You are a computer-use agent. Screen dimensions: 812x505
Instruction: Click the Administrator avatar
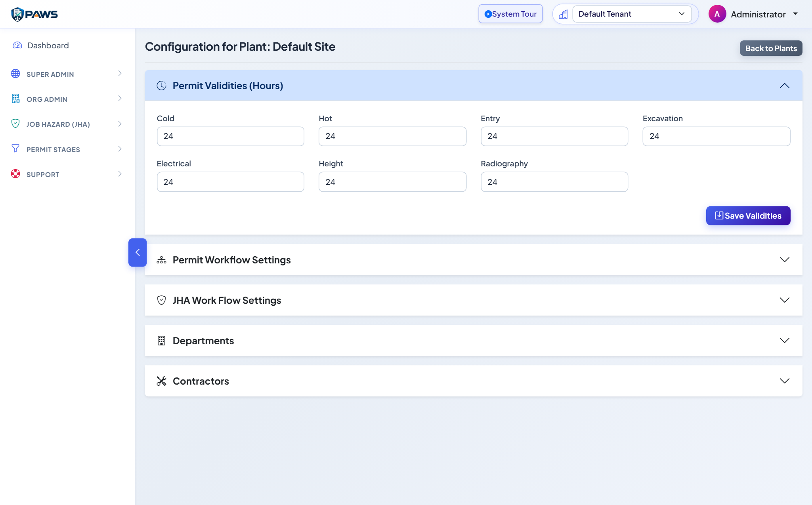717,14
